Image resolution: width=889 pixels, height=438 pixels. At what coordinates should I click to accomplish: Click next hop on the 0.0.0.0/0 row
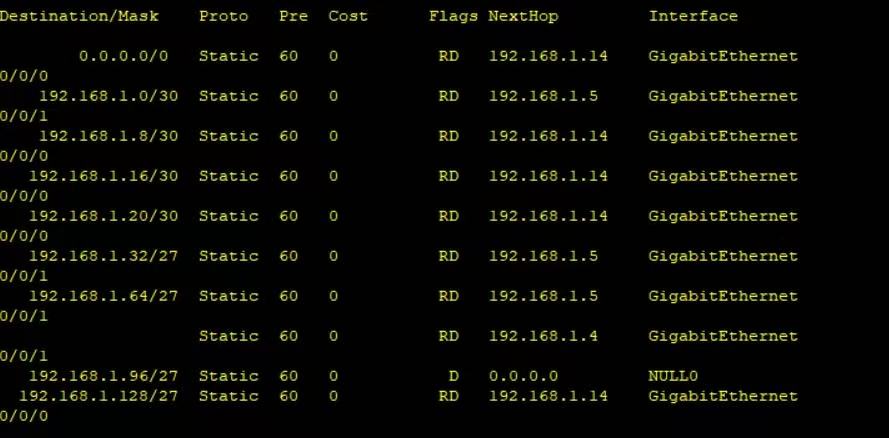[x=548, y=56]
